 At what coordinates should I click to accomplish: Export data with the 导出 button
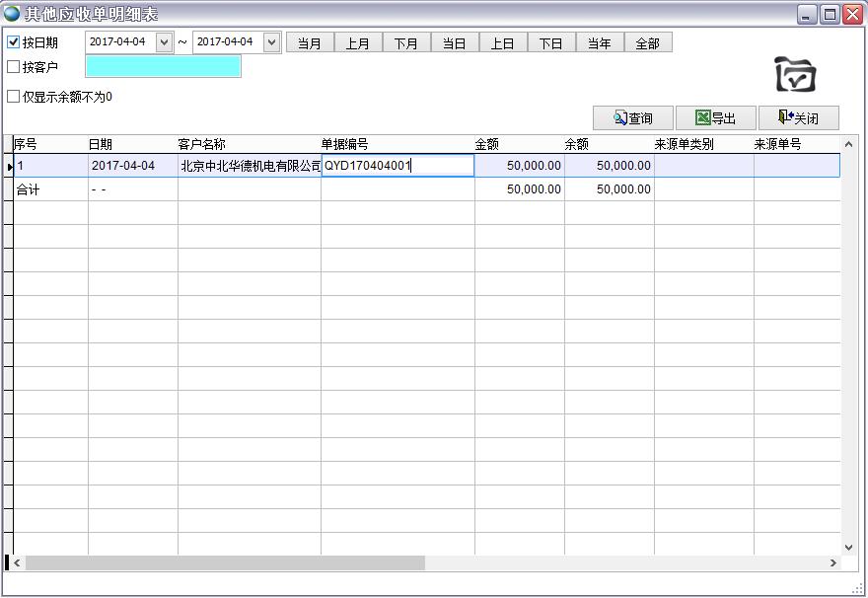(x=716, y=118)
